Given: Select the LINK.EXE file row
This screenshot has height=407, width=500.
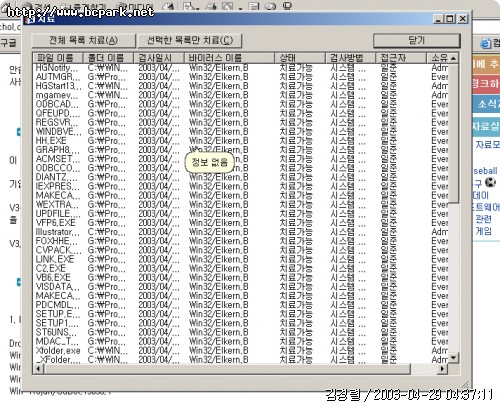Looking at the screenshot, I should coord(241,260).
